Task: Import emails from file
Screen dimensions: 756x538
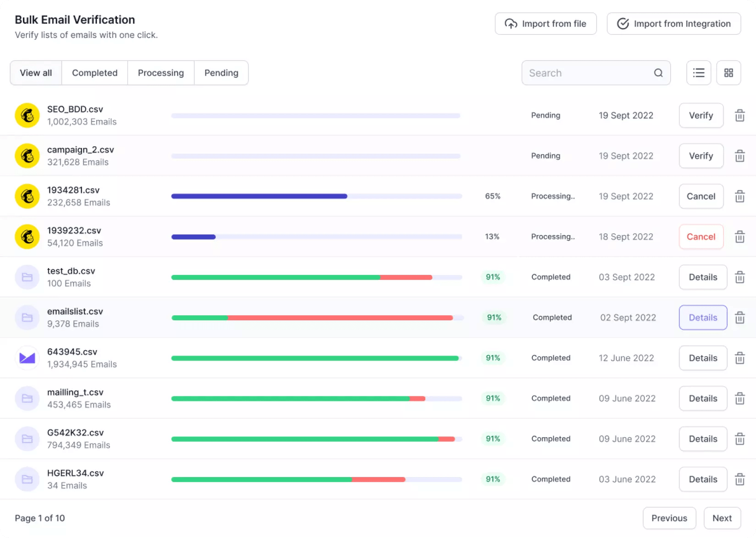Action: pyautogui.click(x=545, y=24)
